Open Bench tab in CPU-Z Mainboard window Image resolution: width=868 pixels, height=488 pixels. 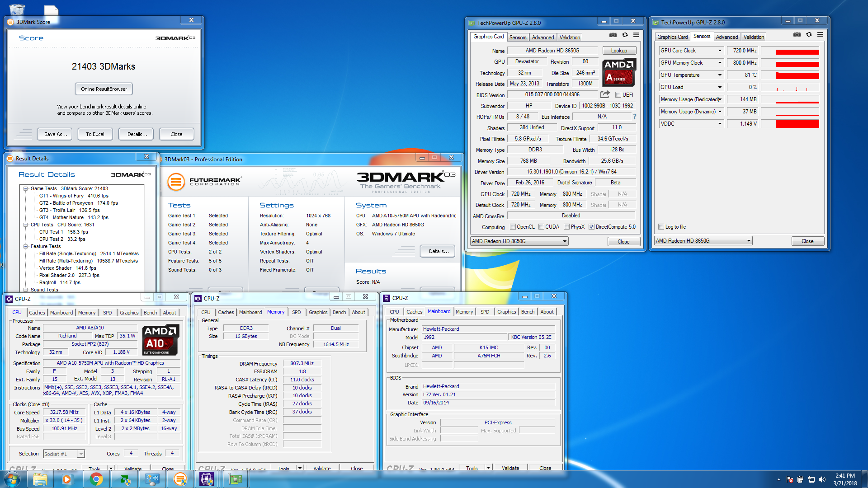pos(528,312)
